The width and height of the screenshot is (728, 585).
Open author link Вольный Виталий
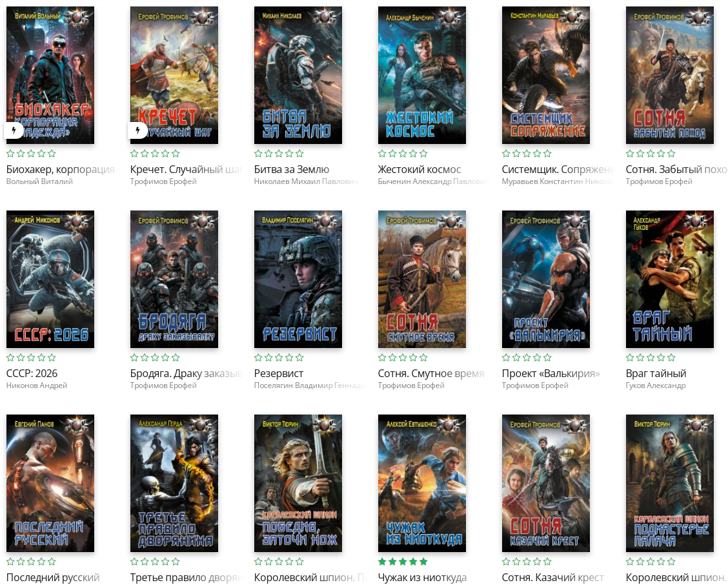pyautogui.click(x=39, y=181)
